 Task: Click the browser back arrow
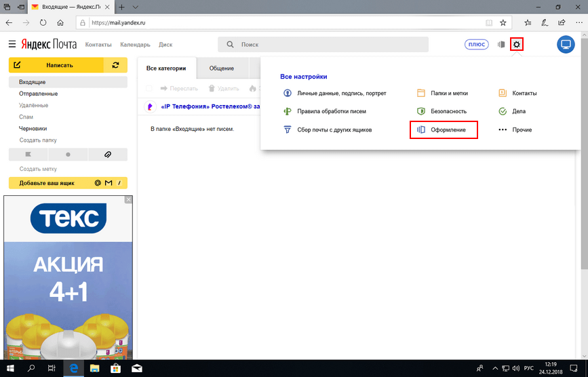(x=9, y=23)
